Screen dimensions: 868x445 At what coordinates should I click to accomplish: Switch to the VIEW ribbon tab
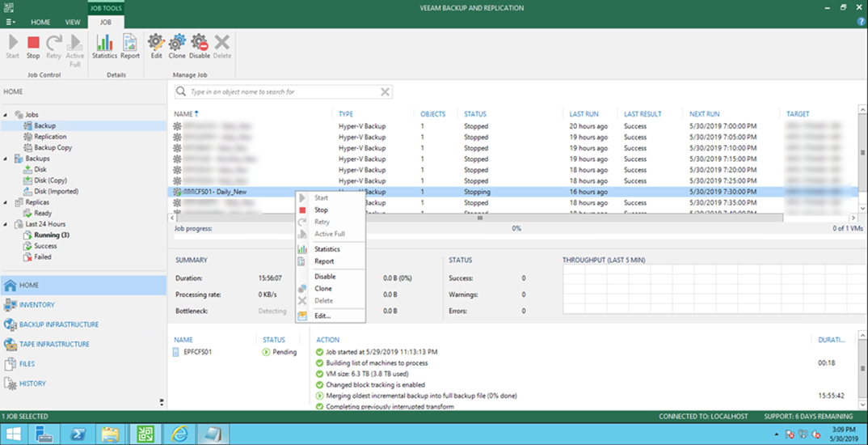(73, 22)
